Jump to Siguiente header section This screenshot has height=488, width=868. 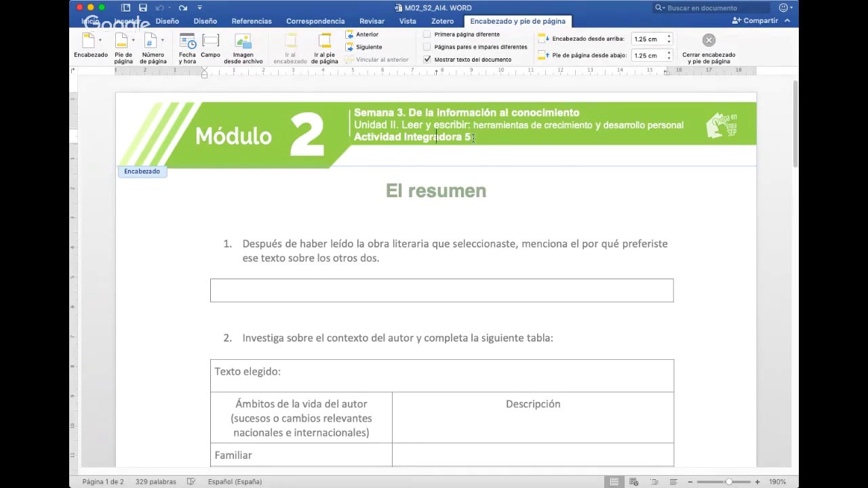(363, 47)
